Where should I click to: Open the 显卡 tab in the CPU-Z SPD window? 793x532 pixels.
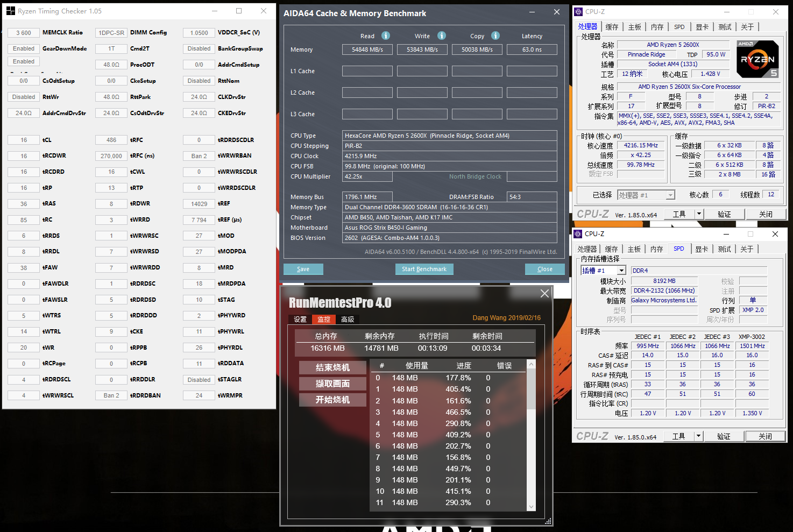pyautogui.click(x=702, y=249)
